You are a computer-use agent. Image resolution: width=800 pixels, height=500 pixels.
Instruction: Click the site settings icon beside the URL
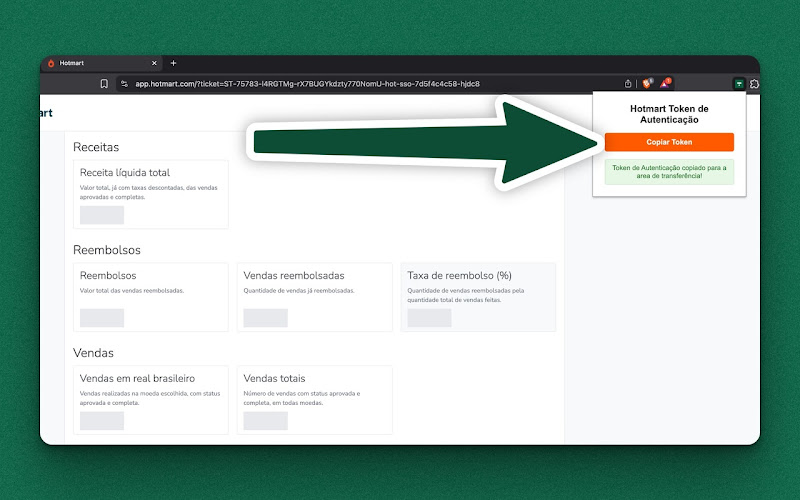124,84
